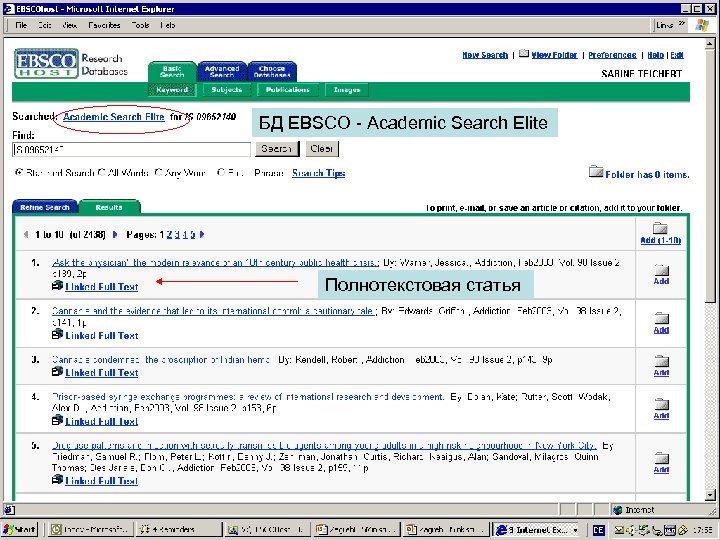This screenshot has height=540, width=720.
Task: Click the EBSCO Host logo
Action: pos(46,63)
